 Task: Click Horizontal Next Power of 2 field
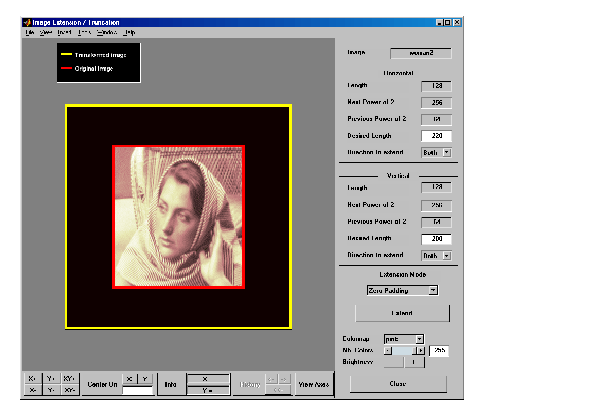point(436,103)
